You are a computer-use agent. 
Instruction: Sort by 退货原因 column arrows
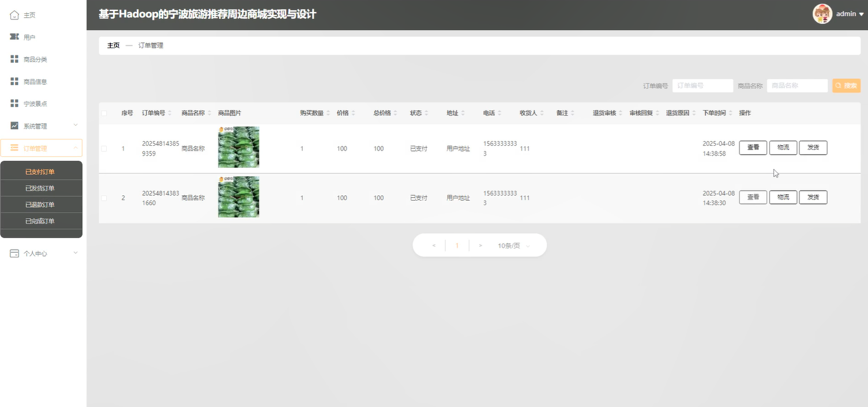pos(694,113)
